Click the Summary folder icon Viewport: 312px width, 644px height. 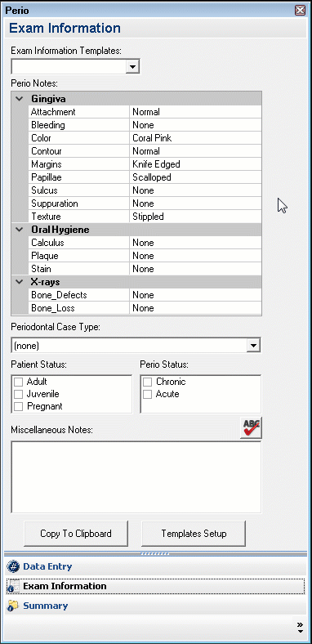[x=14, y=606]
